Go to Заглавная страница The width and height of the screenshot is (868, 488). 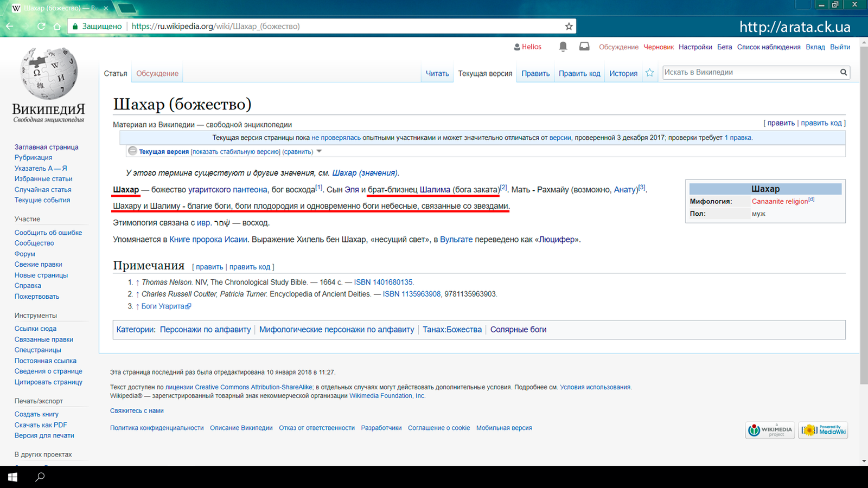point(46,147)
